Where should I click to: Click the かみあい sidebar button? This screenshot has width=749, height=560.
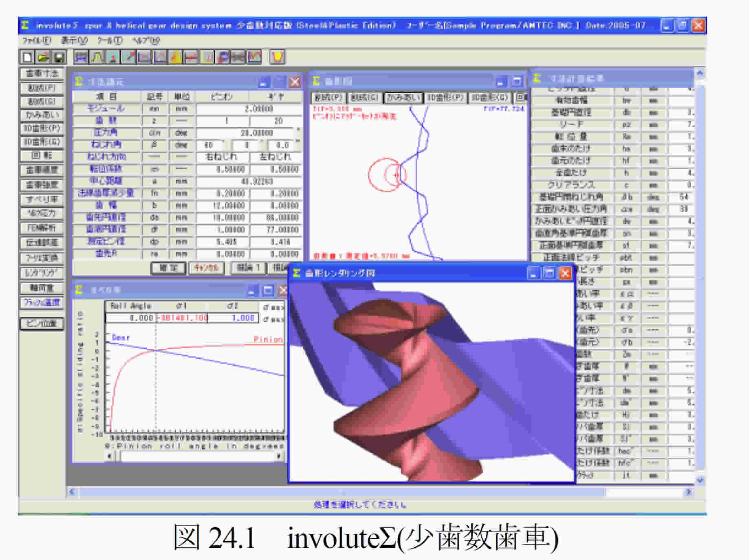(x=42, y=115)
